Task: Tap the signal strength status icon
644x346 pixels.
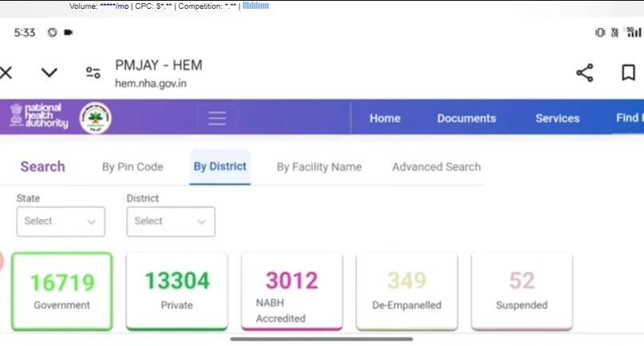Action: (x=634, y=32)
